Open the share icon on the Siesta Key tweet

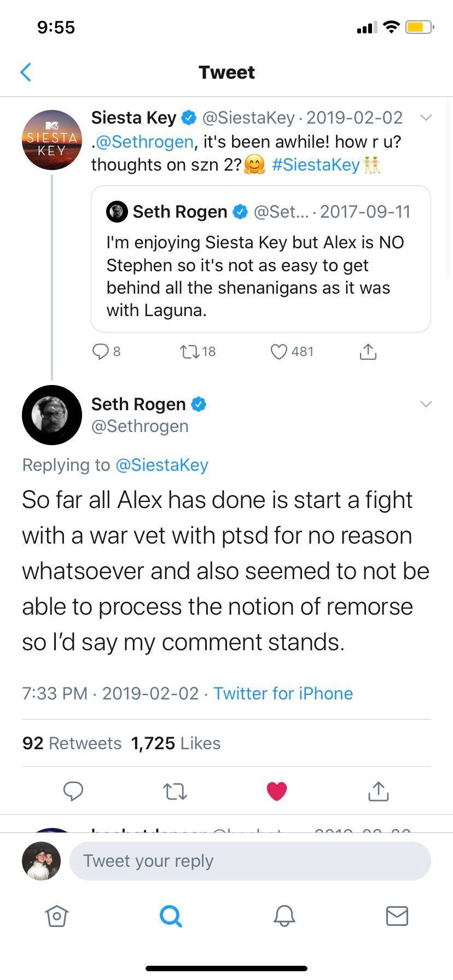click(x=368, y=352)
